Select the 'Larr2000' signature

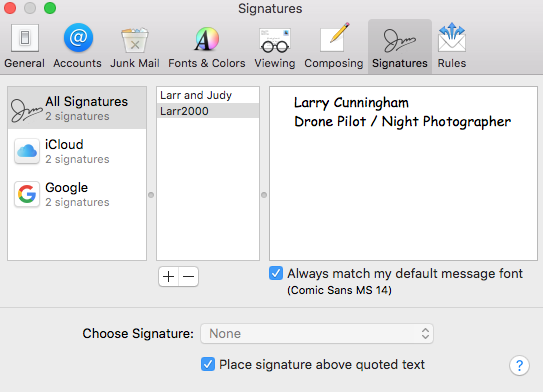tap(208, 111)
